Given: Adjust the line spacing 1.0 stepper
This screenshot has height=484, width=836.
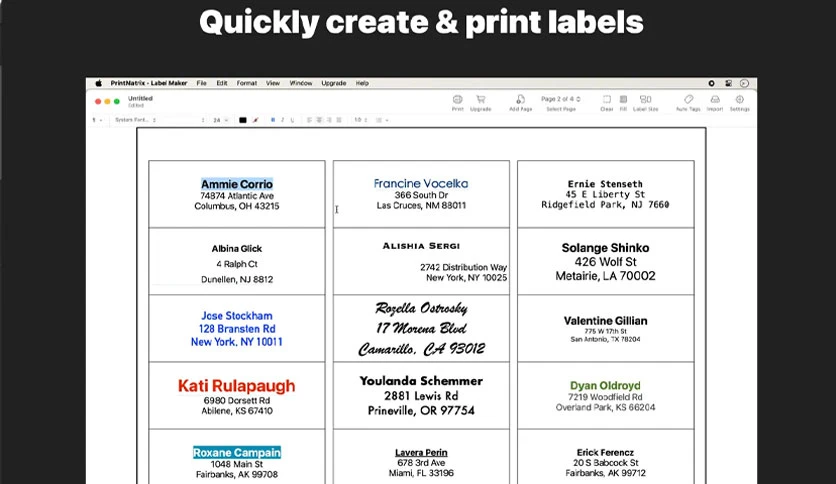Looking at the screenshot, I should tap(361, 120).
